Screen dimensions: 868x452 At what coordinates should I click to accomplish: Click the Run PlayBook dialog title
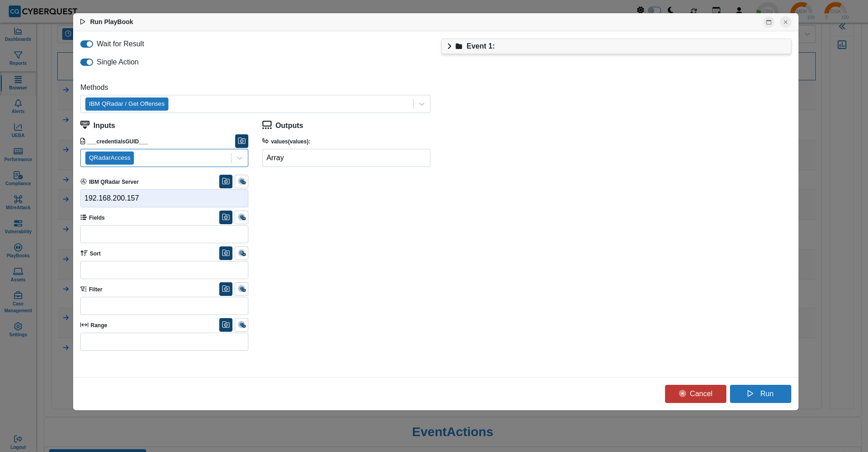[x=112, y=22]
